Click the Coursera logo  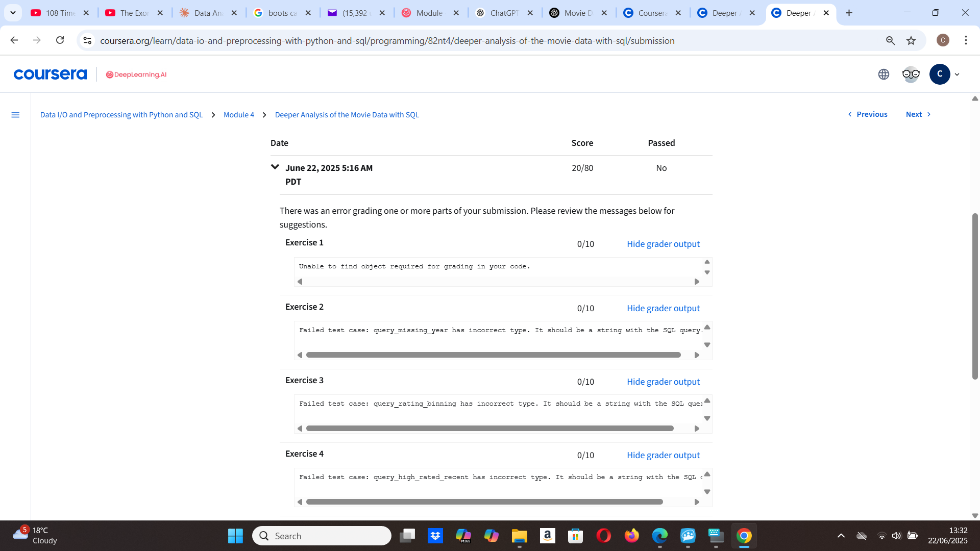coord(50,74)
